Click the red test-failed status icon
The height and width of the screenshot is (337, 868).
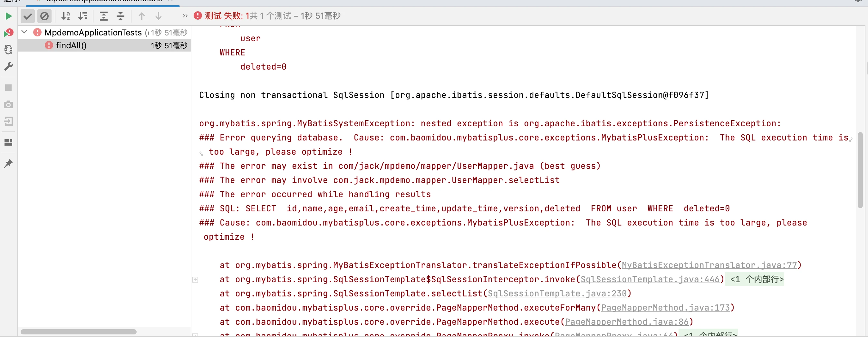198,15
